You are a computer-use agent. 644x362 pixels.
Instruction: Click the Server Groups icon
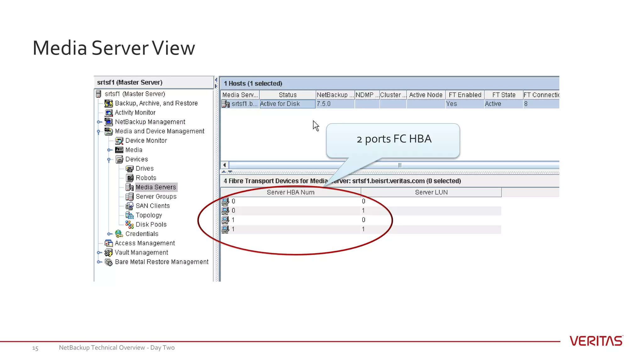pyautogui.click(x=130, y=197)
